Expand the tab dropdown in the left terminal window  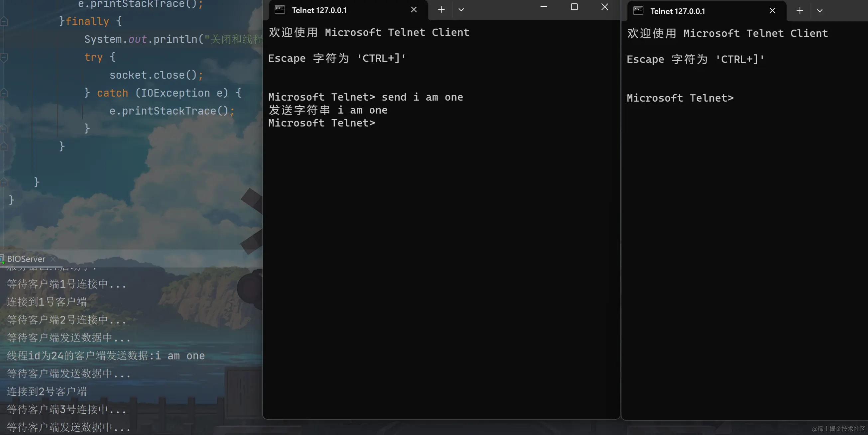pyautogui.click(x=461, y=10)
